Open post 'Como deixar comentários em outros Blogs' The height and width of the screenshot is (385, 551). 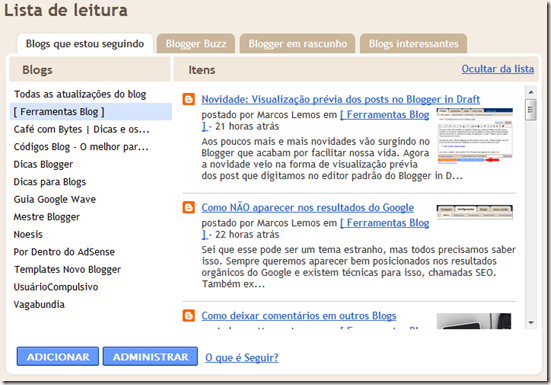(299, 316)
